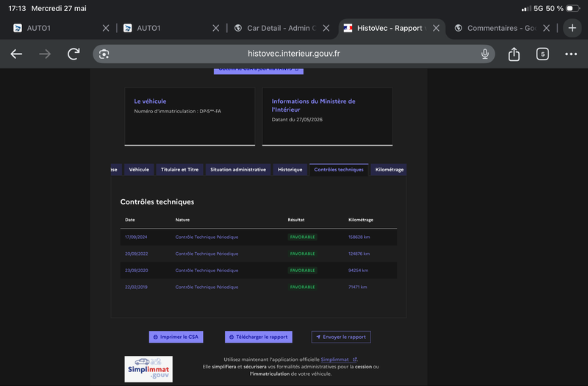Open the share icon in toolbar

514,54
